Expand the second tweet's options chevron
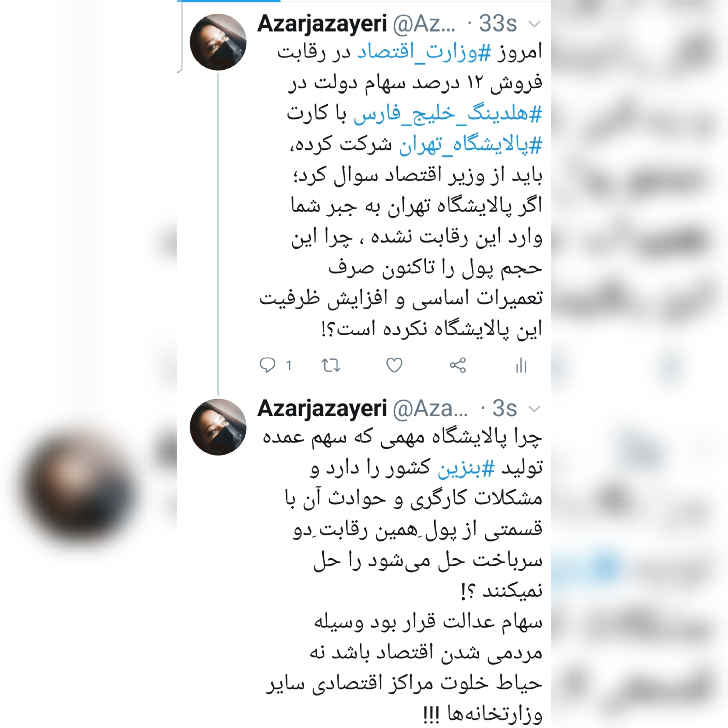 point(534,409)
